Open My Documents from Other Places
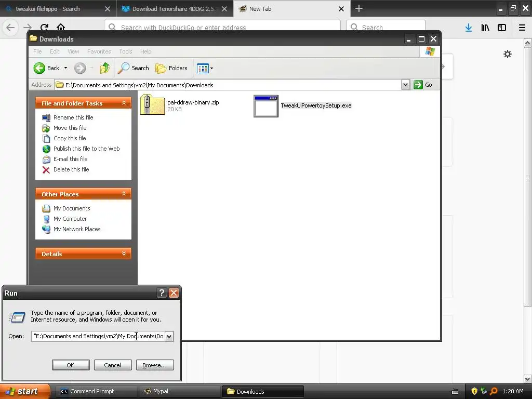The height and width of the screenshot is (399, 532). coord(66,208)
